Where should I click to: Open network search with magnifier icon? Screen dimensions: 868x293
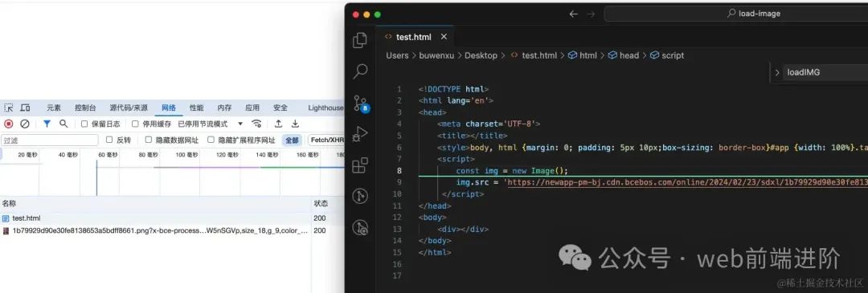tap(63, 124)
